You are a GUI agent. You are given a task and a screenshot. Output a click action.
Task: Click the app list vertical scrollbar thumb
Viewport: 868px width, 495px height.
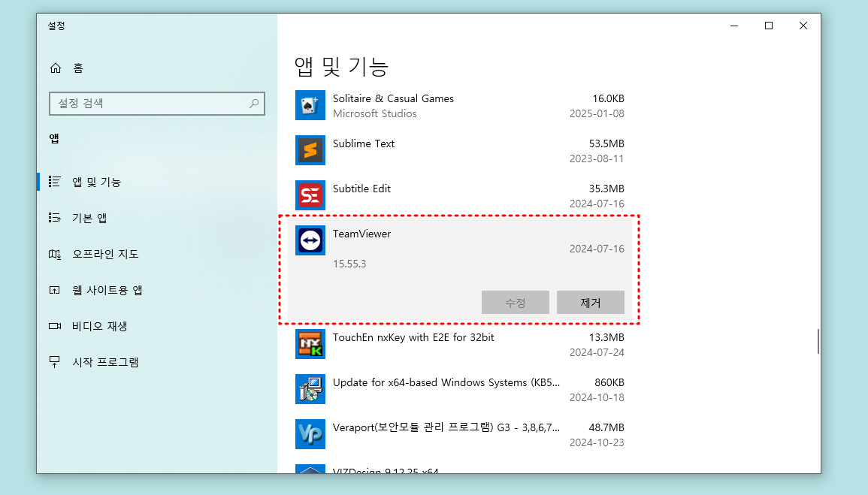(818, 341)
